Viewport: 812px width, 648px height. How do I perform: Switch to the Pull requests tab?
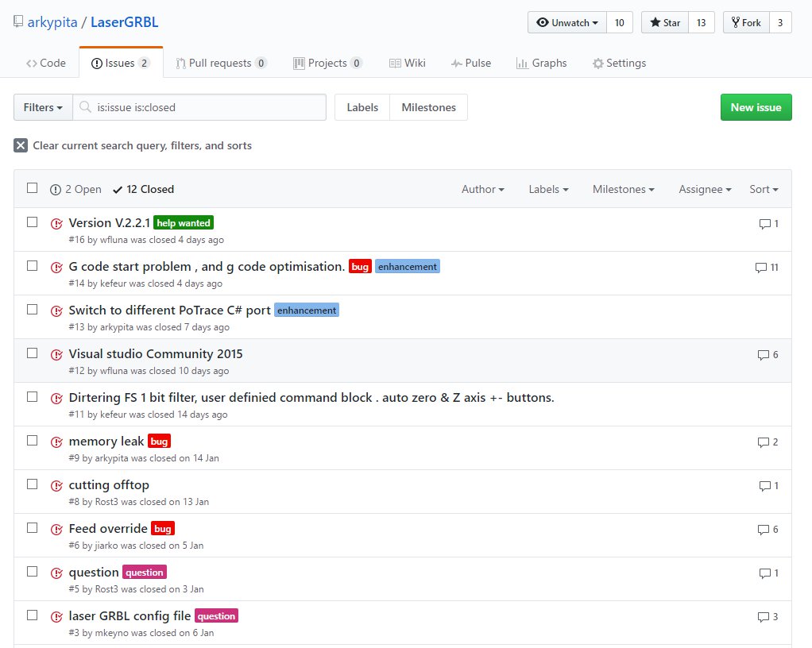coord(221,63)
